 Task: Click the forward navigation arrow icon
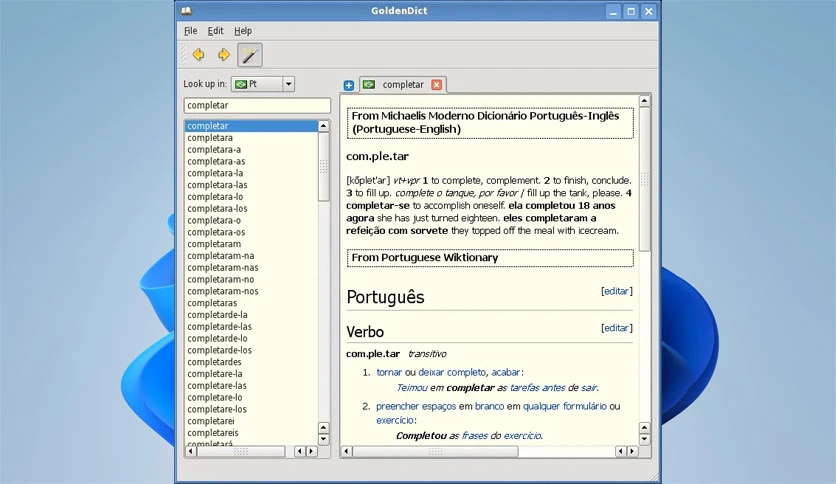pyautogui.click(x=223, y=54)
